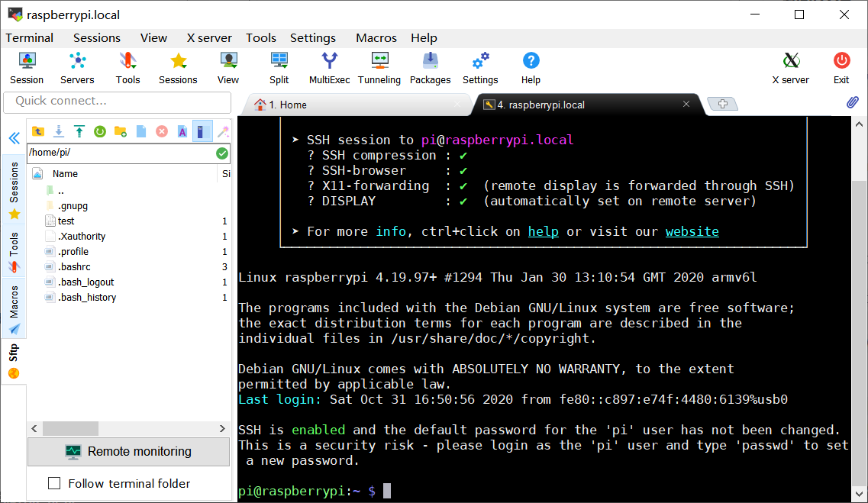Select the .bashrc file

[x=74, y=266]
